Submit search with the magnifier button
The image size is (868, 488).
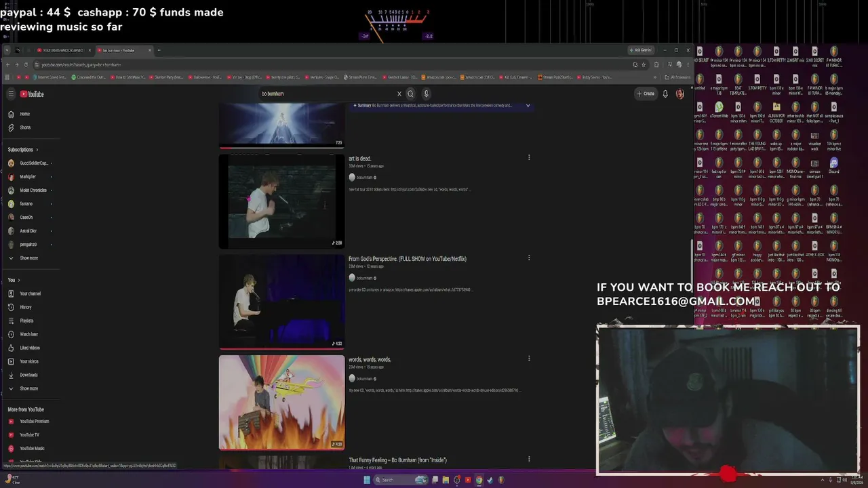tap(410, 94)
